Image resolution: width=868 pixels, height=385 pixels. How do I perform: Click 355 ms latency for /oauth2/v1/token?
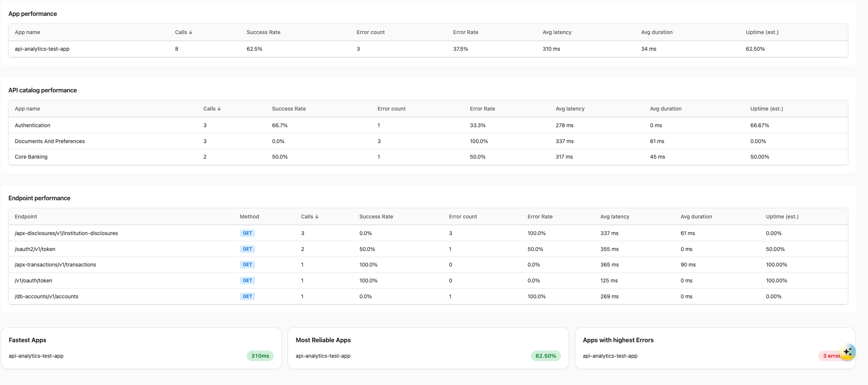pos(609,249)
